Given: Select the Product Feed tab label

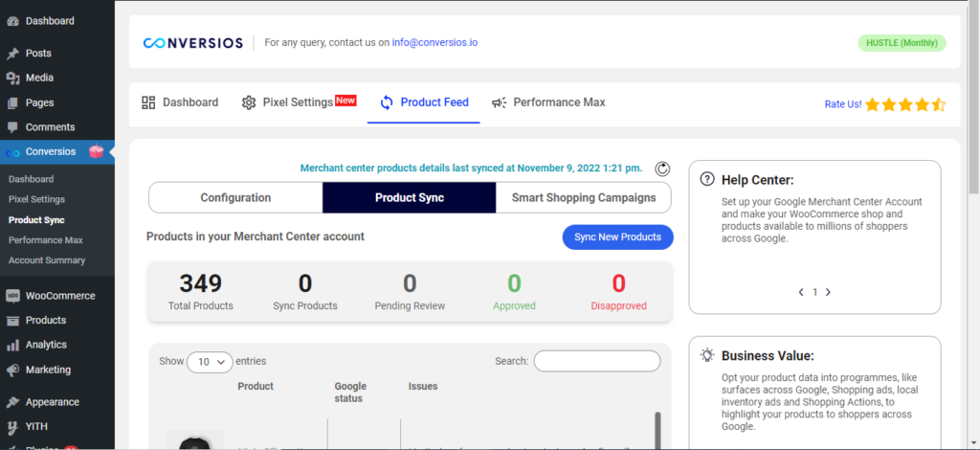Looking at the screenshot, I should click(434, 102).
